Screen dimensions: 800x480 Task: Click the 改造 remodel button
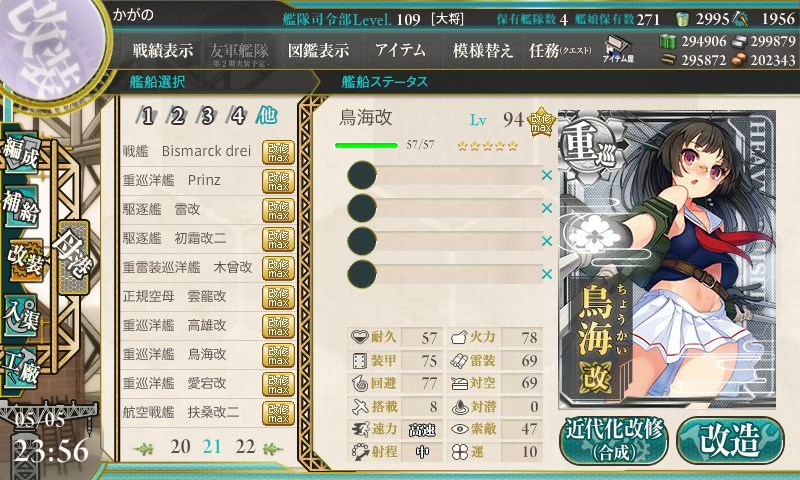coord(730,441)
